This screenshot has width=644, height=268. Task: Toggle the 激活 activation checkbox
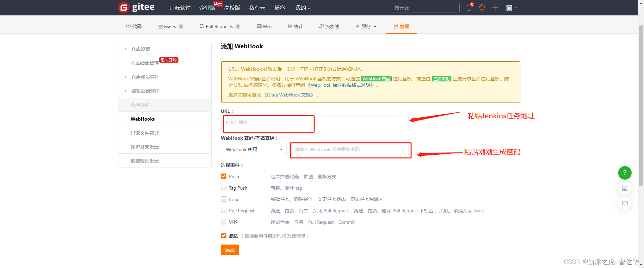tap(224, 236)
